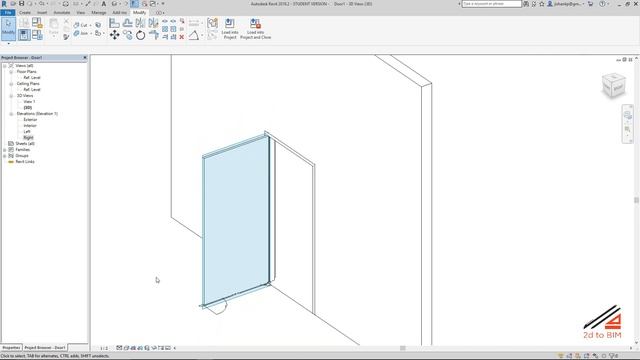640x360 pixels.
Task: Open the Ref. Level view under Floor Plans
Action: coord(32,78)
